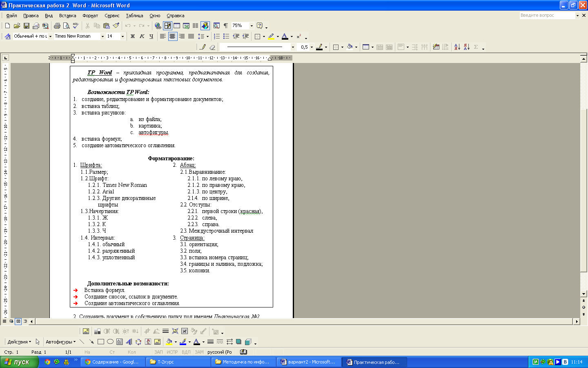Open the Действия drawing actions dropdown

[x=19, y=342]
